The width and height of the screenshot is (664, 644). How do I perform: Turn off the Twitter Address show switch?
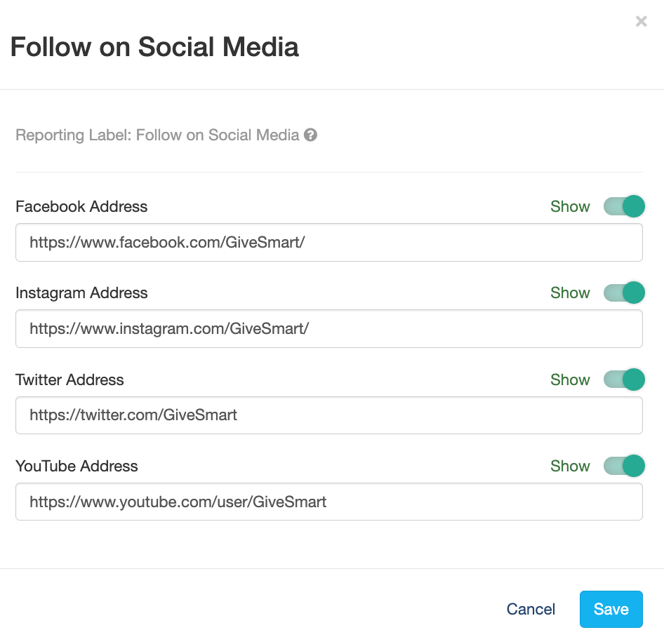623,380
